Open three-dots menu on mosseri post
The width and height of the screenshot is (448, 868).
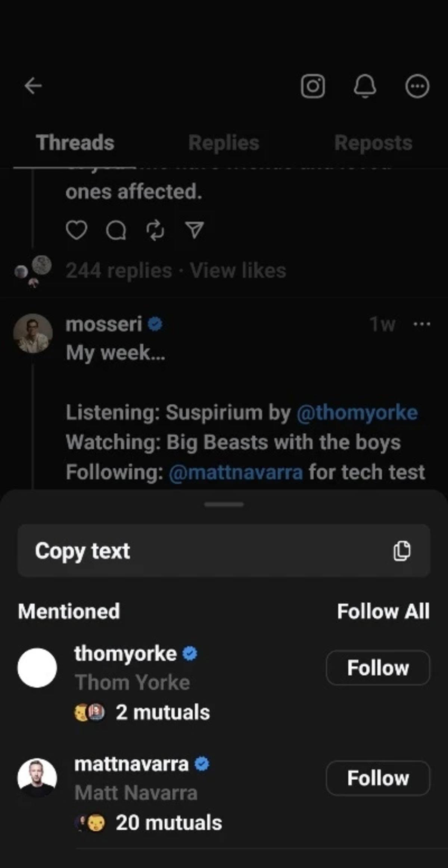tap(422, 324)
